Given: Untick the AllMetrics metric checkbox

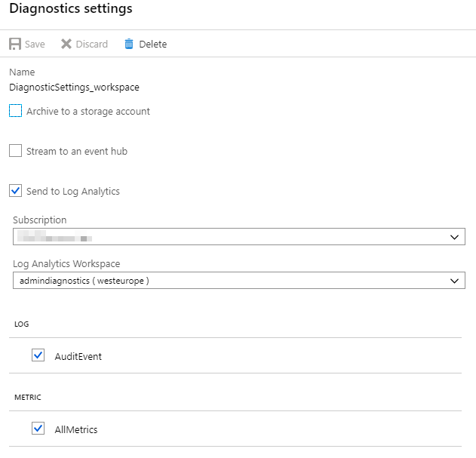Looking at the screenshot, I should point(38,429).
